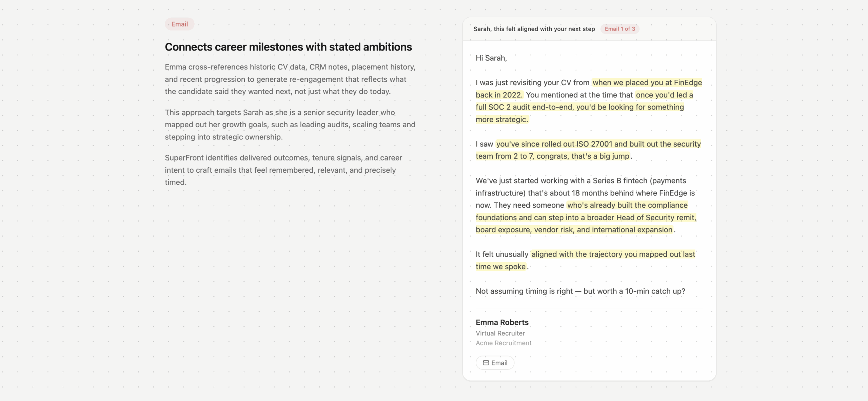Click highlighted phrase "full SOC 2 audit end-to-end"

tap(525, 107)
